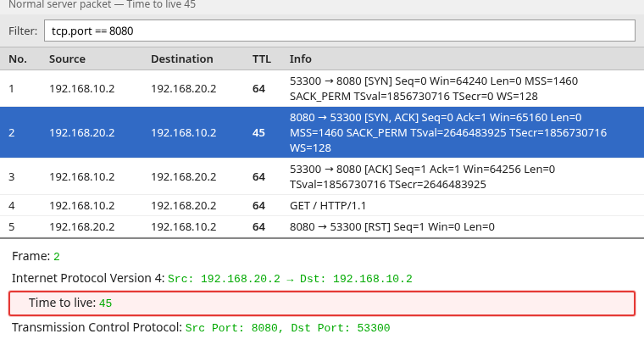The width and height of the screenshot is (644, 345).
Task: Click TTL 64 in the GET row
Action: pyautogui.click(x=258, y=205)
